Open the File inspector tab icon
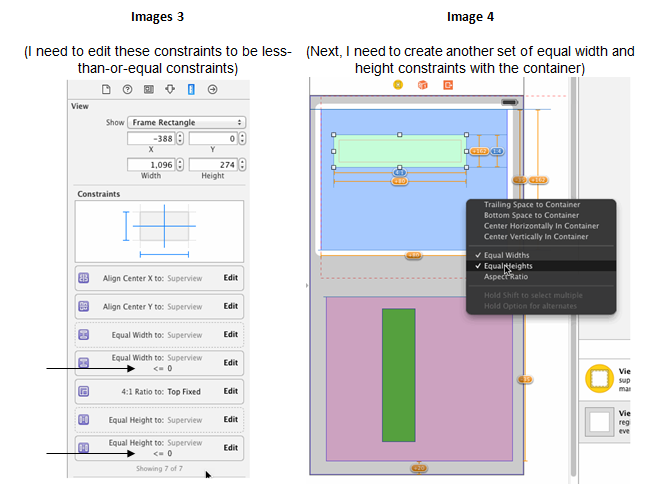 [x=107, y=90]
